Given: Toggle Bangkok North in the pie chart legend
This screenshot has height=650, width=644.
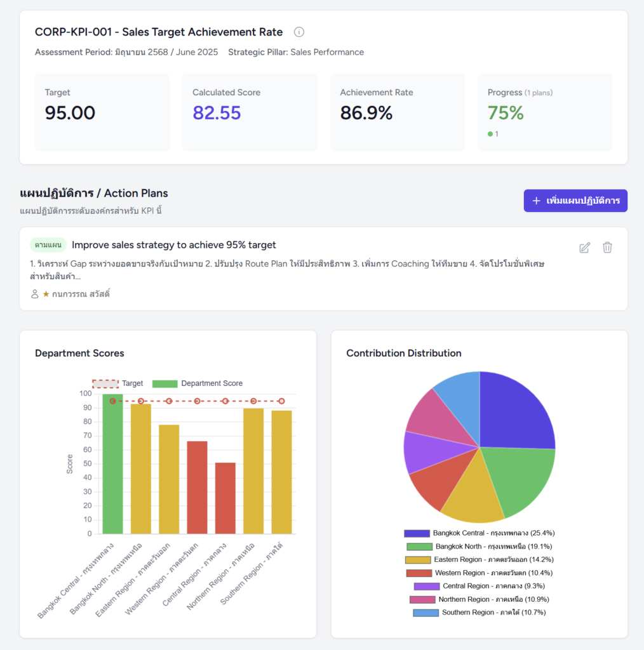Looking at the screenshot, I should [x=479, y=546].
